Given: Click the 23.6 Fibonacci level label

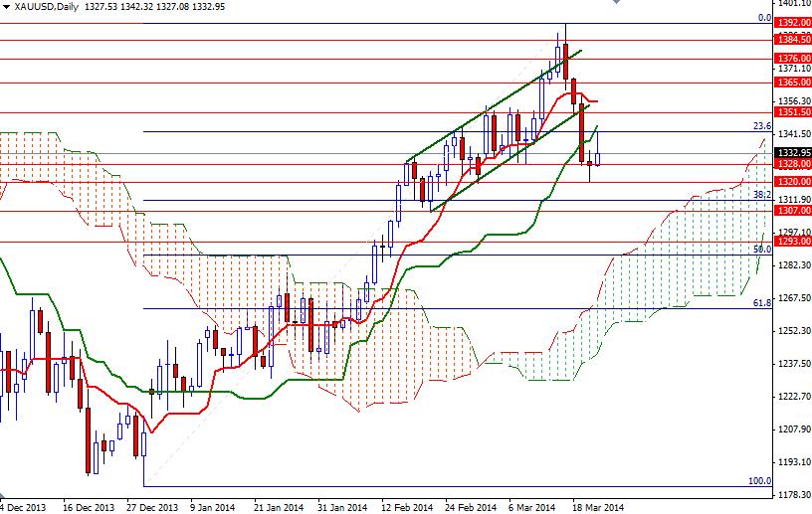Looking at the screenshot, I should tap(761, 126).
